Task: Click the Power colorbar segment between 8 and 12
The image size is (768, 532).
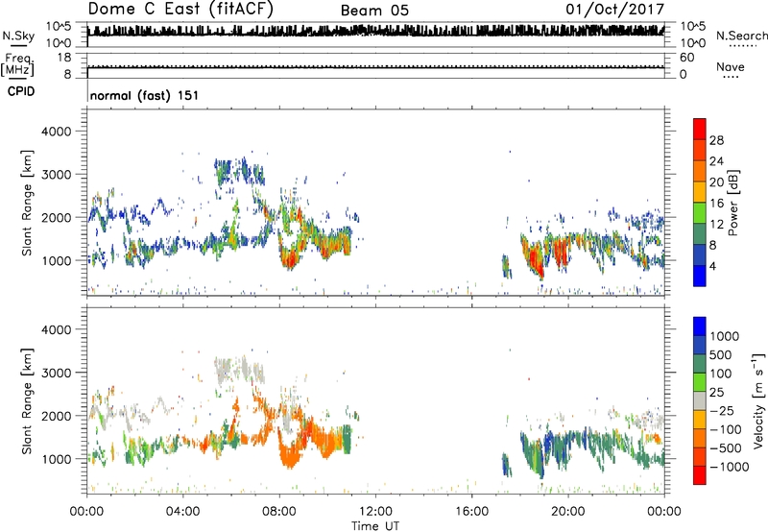Action: (700, 234)
